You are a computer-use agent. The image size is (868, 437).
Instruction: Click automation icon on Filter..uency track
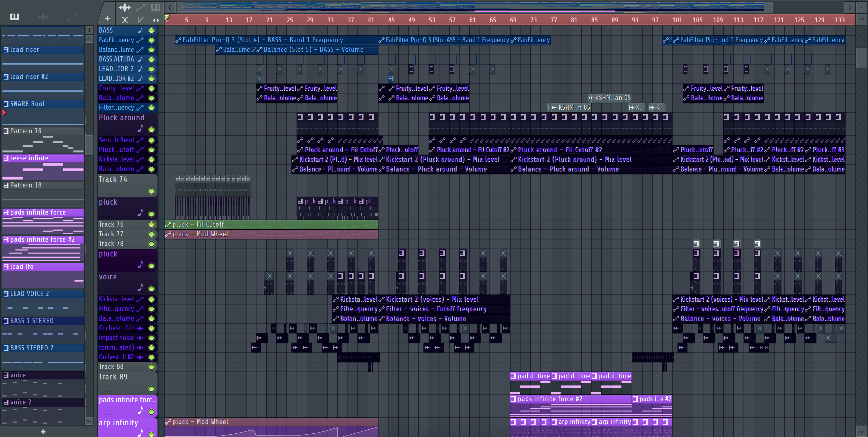coord(140,108)
